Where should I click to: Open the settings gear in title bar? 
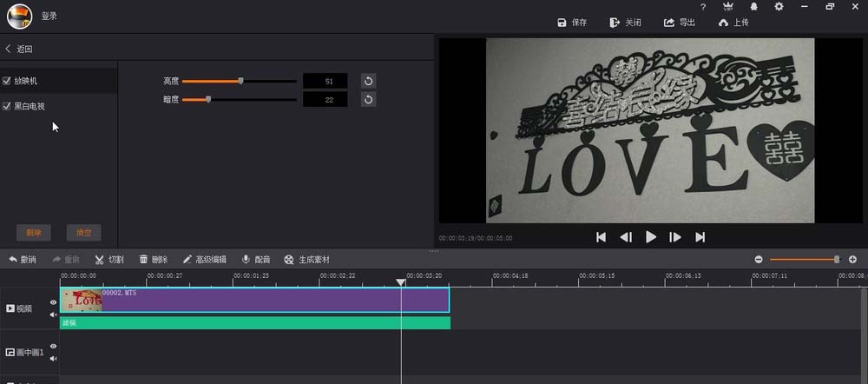pyautogui.click(x=779, y=7)
